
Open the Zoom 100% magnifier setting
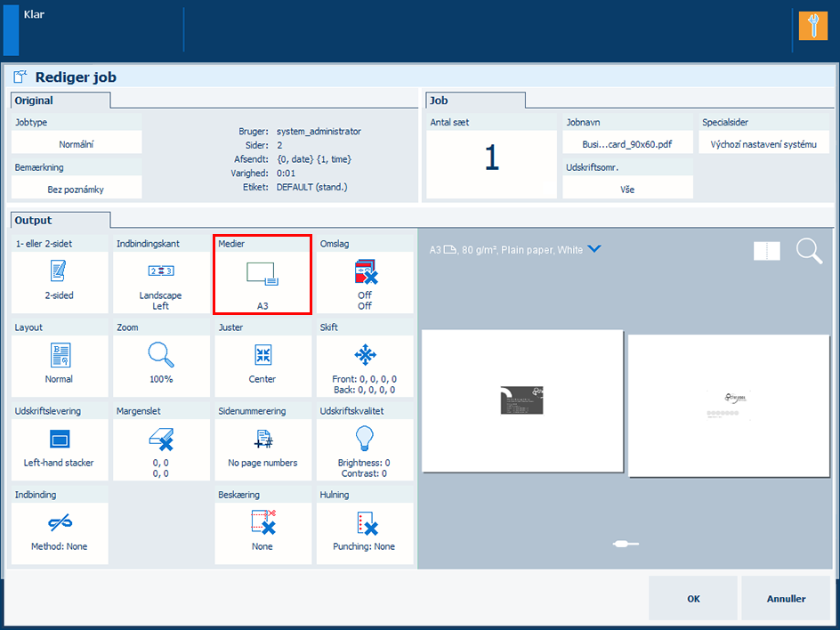(x=160, y=356)
